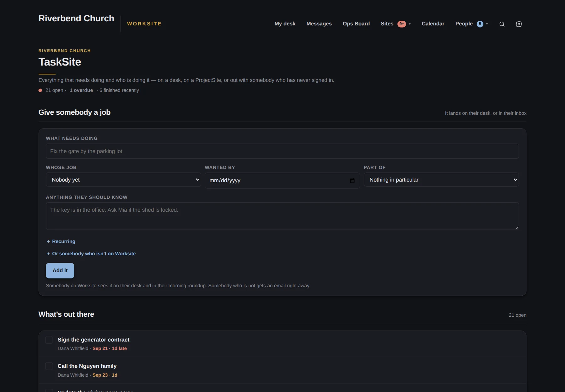Click the People count badge showing 5

click(480, 24)
